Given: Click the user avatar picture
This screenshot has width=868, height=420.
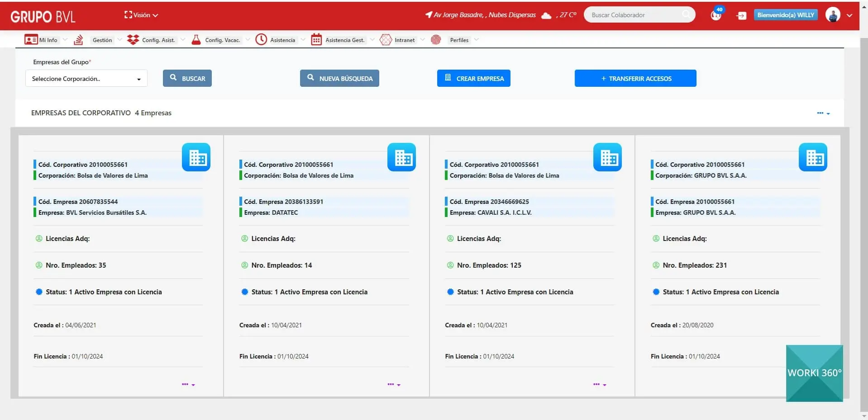Looking at the screenshot, I should pos(833,15).
